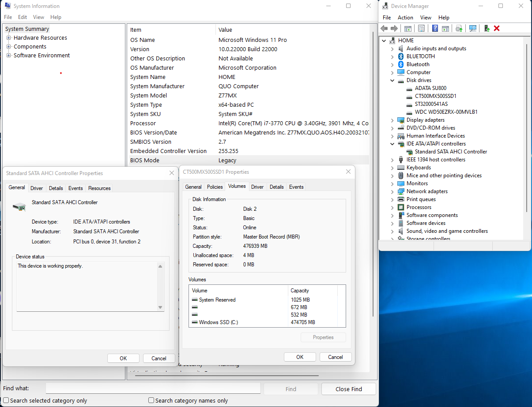The image size is (532, 407).
Task: Click the Properties toolbar icon in Device Manager
Action: 421,28
